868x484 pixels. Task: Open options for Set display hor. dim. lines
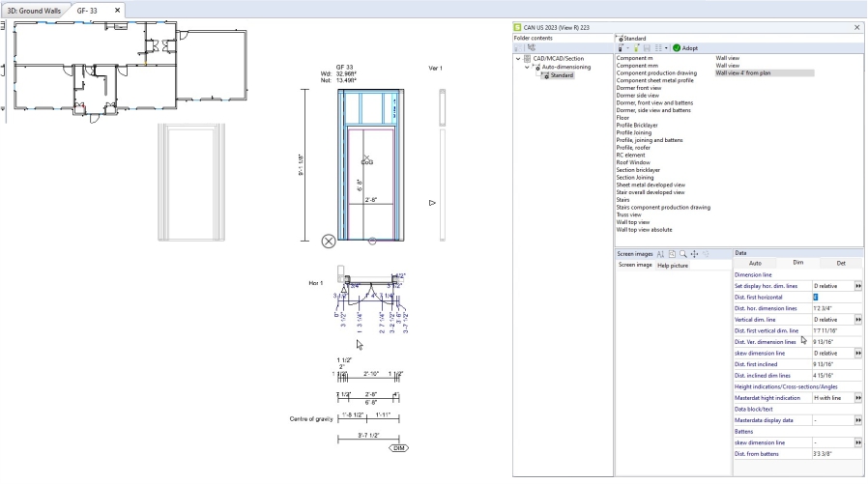click(857, 286)
